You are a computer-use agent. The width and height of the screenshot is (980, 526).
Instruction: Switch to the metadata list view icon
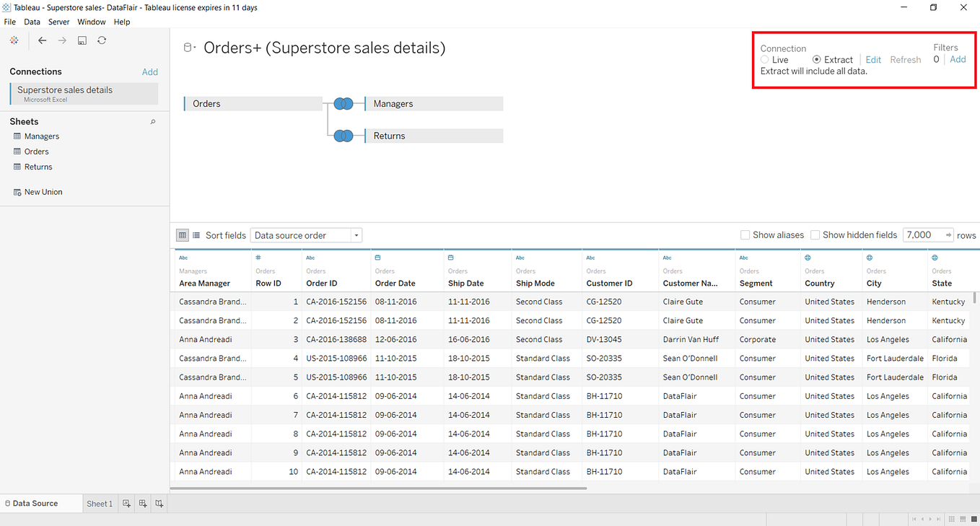[x=196, y=235]
